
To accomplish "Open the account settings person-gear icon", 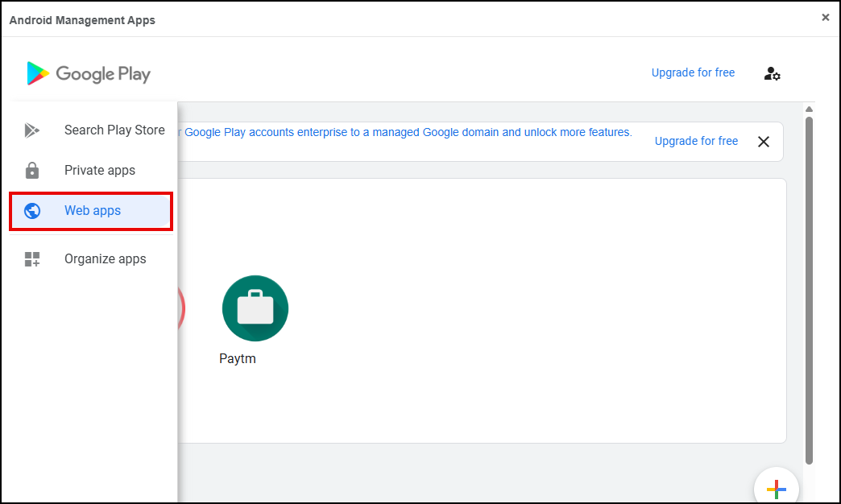I will tap(772, 73).
